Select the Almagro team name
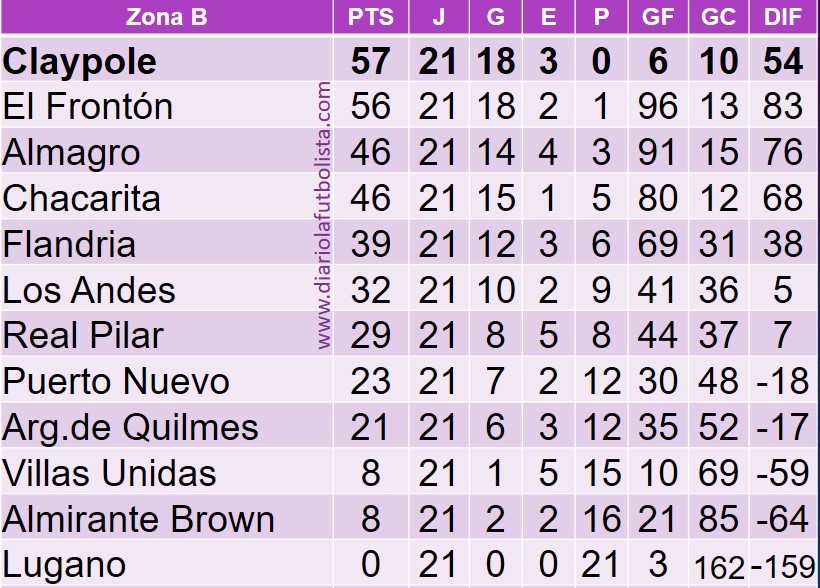The image size is (820, 588). click(71, 153)
